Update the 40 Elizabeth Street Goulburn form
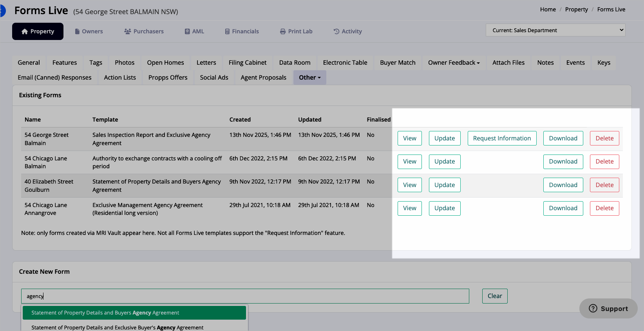644x331 pixels. coord(445,185)
